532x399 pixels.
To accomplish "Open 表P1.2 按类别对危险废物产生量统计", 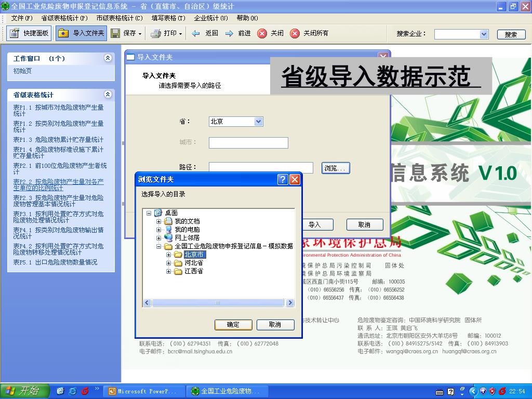I will (58, 127).
